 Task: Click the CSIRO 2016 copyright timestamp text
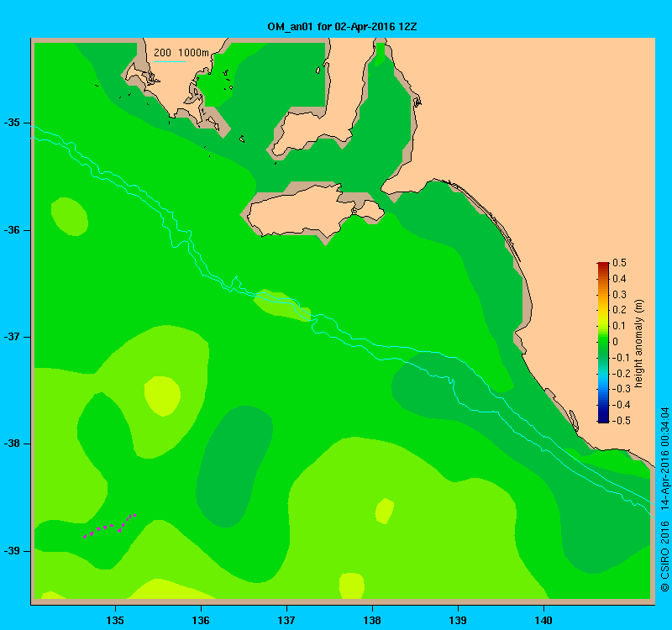664,499
